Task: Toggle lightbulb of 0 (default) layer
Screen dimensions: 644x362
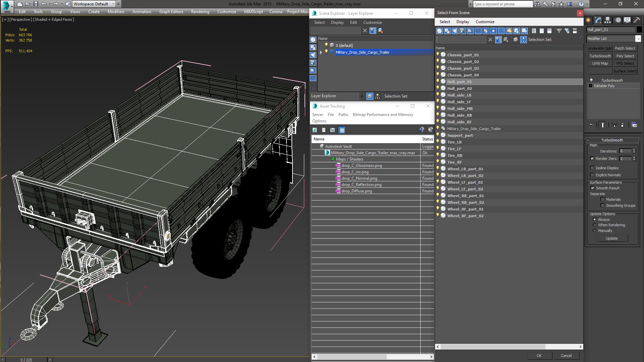Action: (326, 45)
